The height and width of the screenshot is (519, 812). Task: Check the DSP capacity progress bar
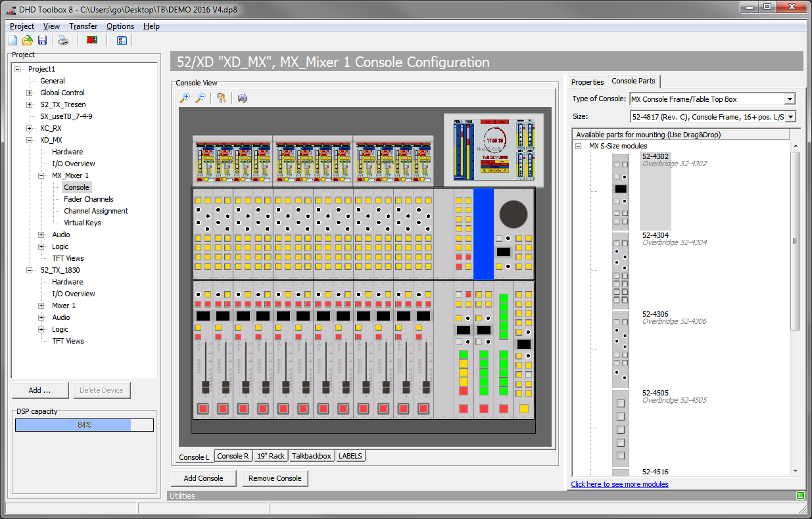tap(84, 424)
